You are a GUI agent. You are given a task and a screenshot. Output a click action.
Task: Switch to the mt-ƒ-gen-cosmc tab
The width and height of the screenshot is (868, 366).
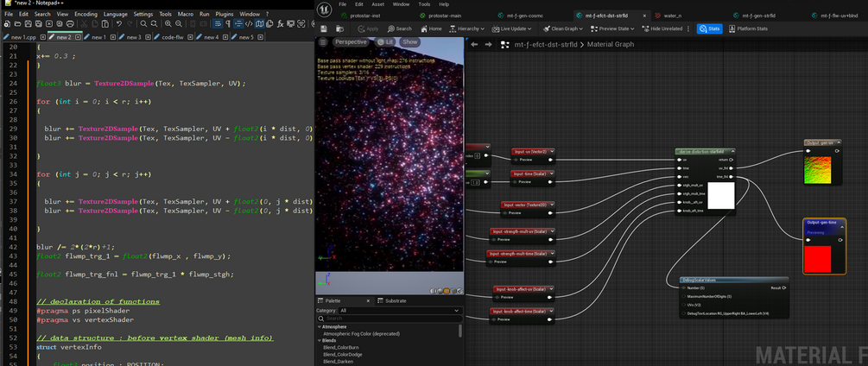(x=519, y=16)
